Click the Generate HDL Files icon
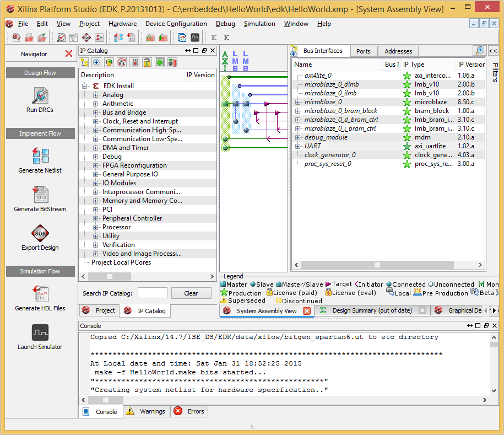Image resolution: width=504 pixels, height=435 pixels. pos(40,294)
